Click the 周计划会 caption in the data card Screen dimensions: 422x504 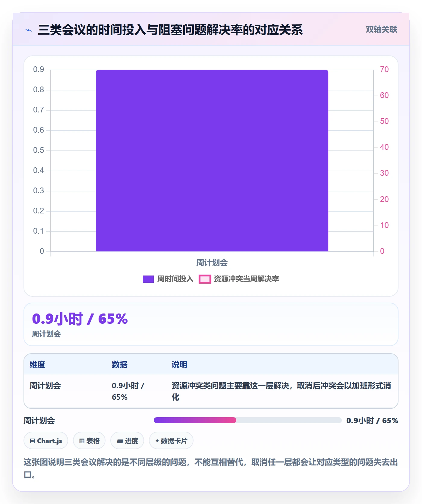pos(46,334)
